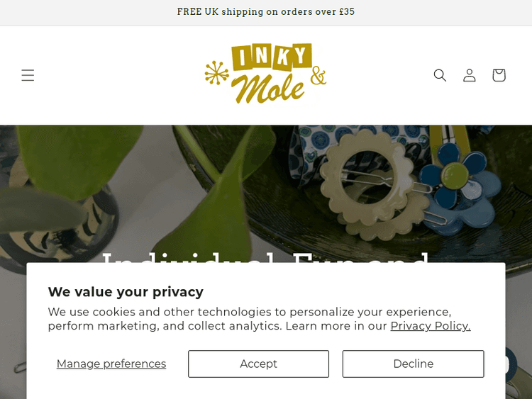Open Manage preferences for cookies

coord(111,364)
